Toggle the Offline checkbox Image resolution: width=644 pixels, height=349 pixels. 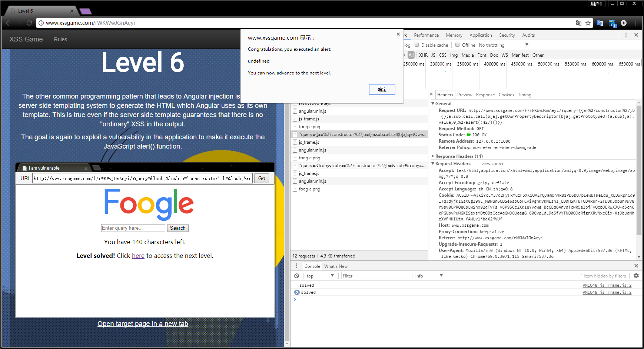click(x=458, y=45)
